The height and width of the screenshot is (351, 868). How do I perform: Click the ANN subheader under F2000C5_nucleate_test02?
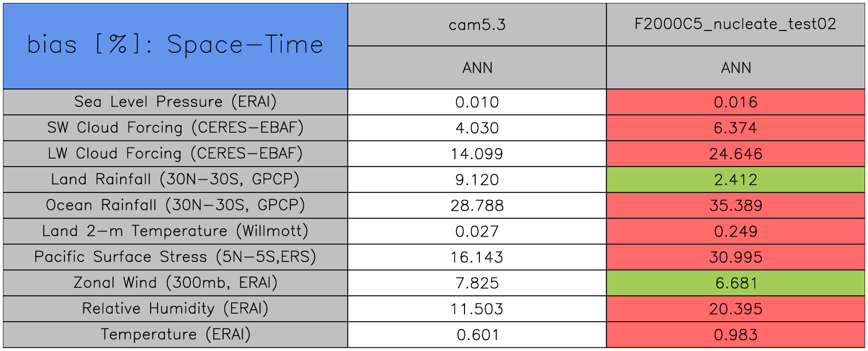coord(736,68)
